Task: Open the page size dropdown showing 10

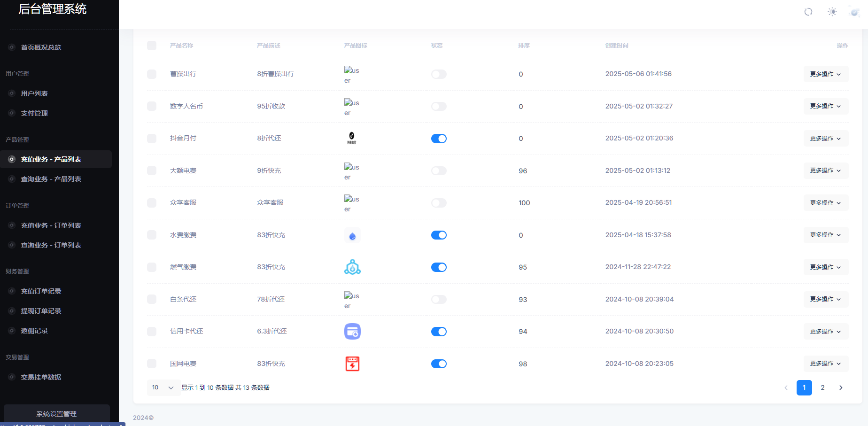Action: (163, 387)
